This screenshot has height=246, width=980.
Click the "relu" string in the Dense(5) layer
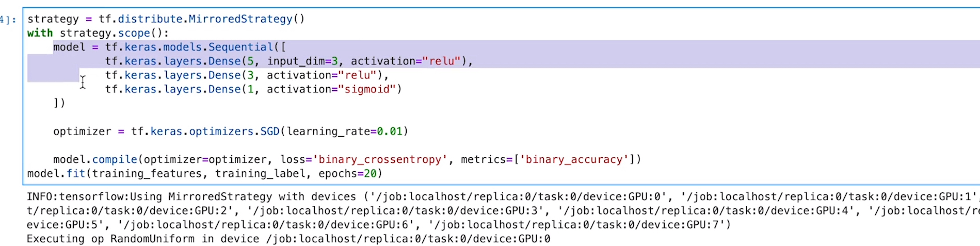click(441, 61)
